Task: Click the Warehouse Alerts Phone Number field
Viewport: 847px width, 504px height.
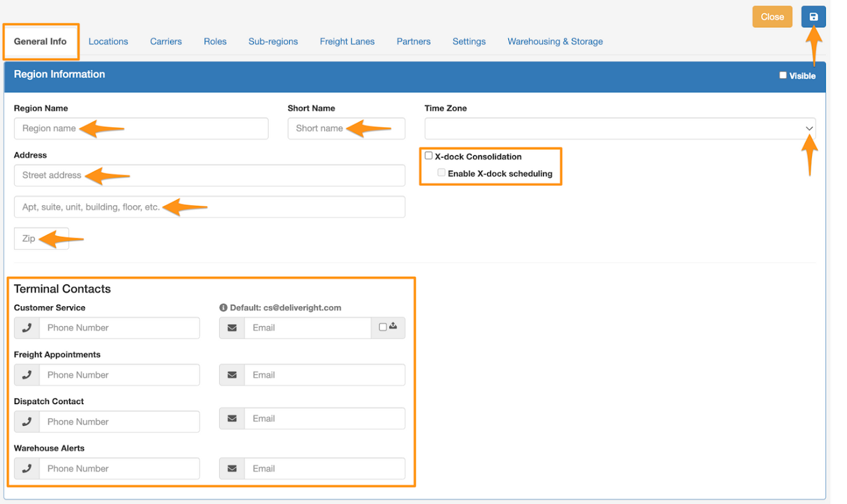Action: pyautogui.click(x=119, y=469)
